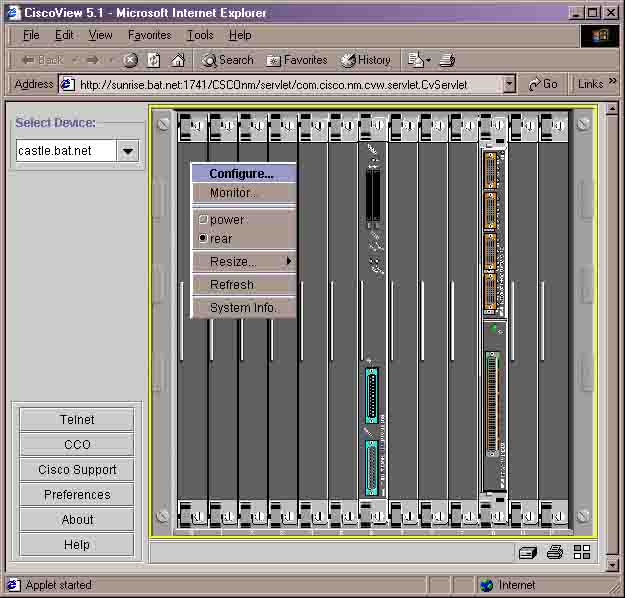Image resolution: width=625 pixels, height=598 pixels.
Task: Click the page icon in the address bar
Action: tap(68, 84)
